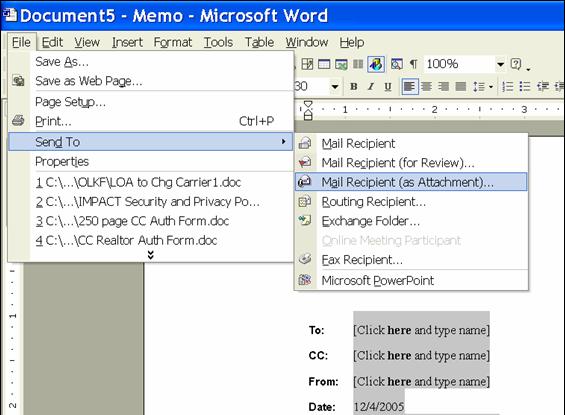Toggle Show/Hide paragraph marks

[414, 64]
